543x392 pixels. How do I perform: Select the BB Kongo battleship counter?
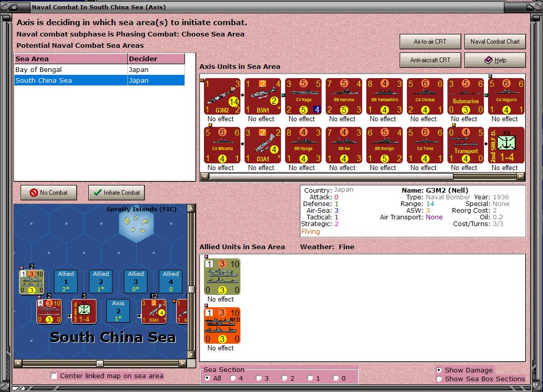click(x=384, y=145)
